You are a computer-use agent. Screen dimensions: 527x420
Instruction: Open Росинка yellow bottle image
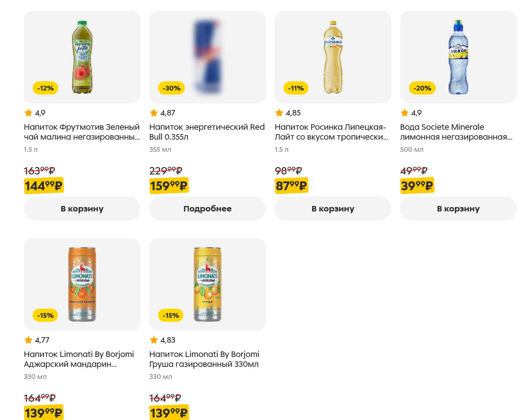point(333,57)
